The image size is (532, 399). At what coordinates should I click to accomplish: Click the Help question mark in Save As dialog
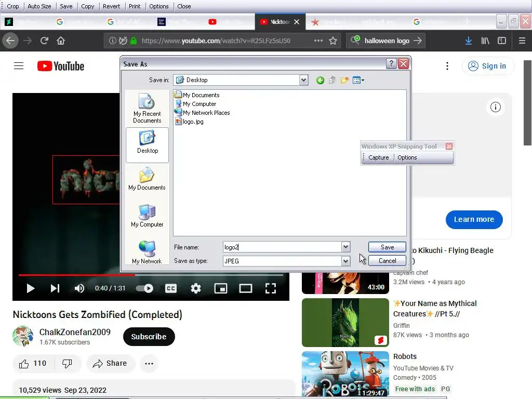(x=391, y=64)
